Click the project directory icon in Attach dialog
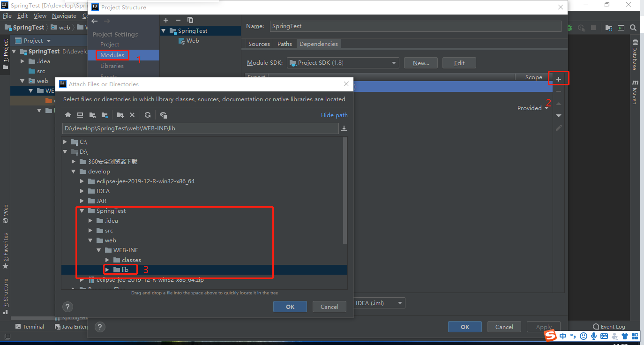The image size is (644, 345). tap(92, 115)
